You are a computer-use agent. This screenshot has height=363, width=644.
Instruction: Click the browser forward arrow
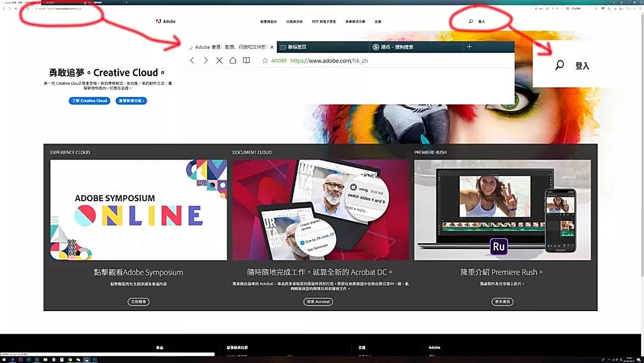tap(10, 8)
